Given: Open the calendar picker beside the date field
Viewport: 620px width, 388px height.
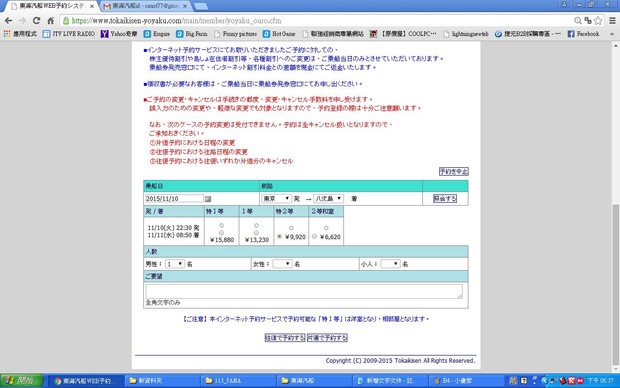Looking at the screenshot, I should coord(208,199).
